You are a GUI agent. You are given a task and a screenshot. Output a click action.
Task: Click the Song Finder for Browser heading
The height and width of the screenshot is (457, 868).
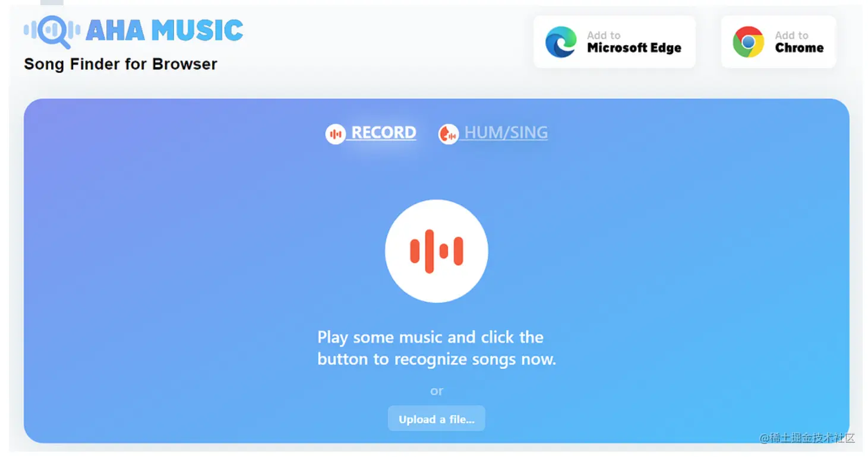click(x=121, y=64)
